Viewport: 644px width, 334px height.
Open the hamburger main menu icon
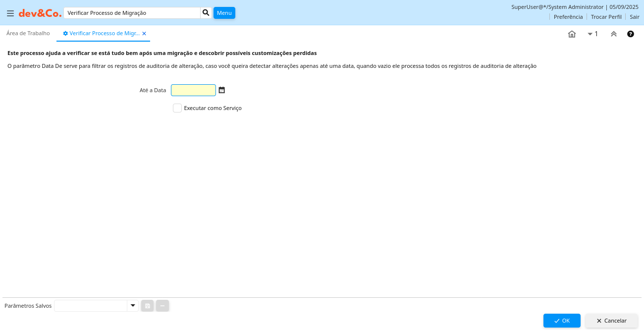tap(10, 13)
